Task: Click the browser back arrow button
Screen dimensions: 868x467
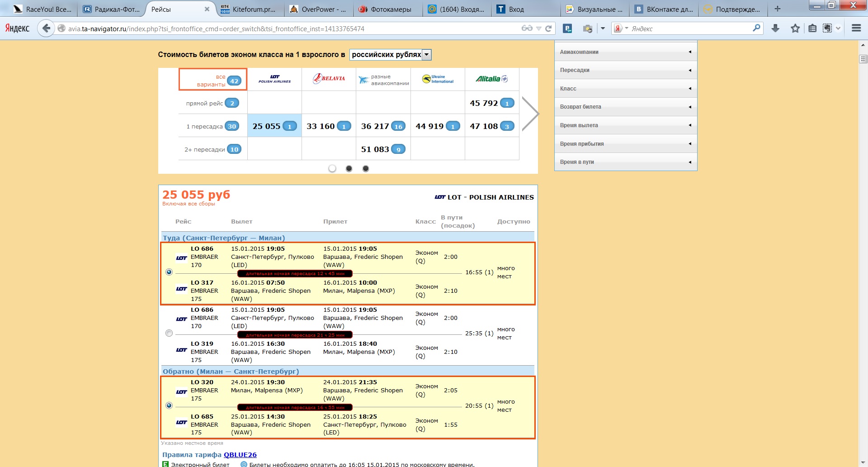Action: tap(46, 28)
